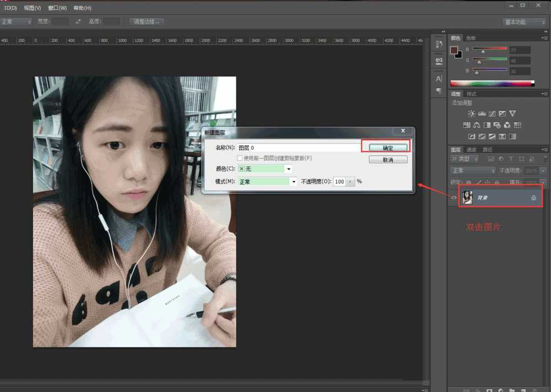Open the 窗口 menu
The height and width of the screenshot is (392, 551).
(57, 8)
